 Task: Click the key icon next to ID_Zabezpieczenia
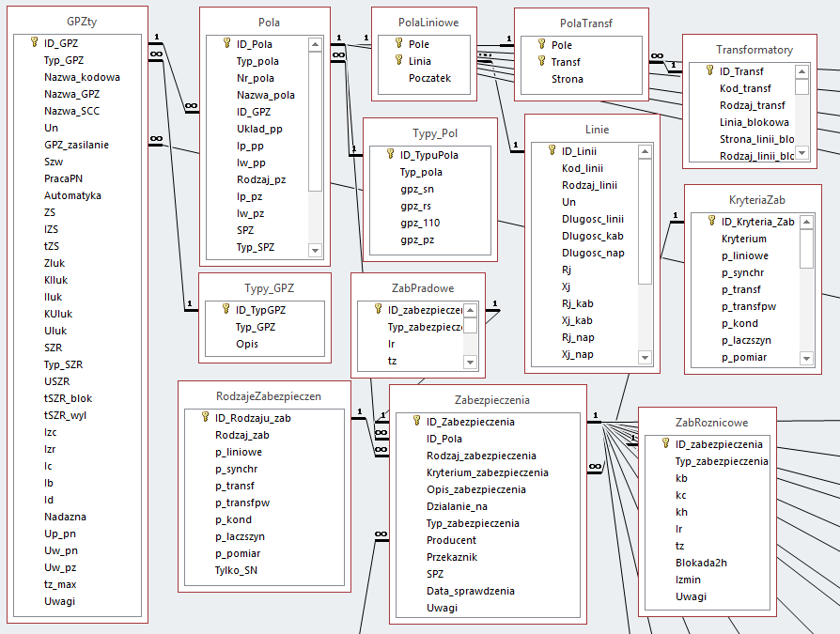tap(417, 421)
